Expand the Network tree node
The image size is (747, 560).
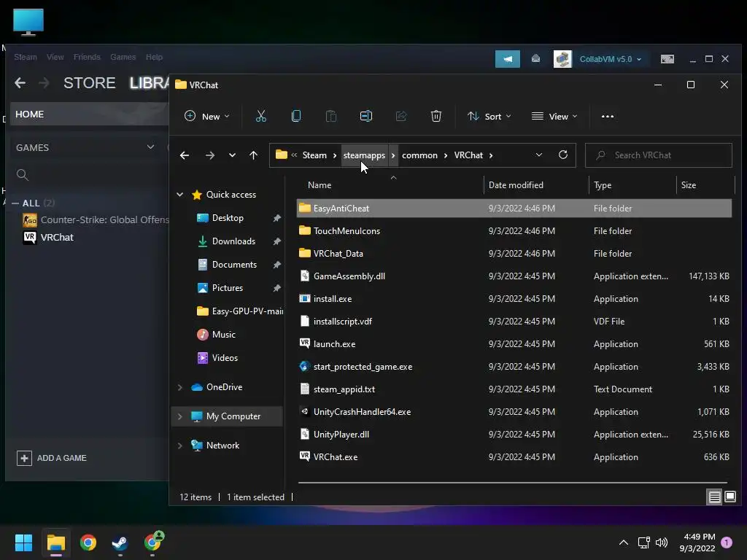(x=180, y=446)
